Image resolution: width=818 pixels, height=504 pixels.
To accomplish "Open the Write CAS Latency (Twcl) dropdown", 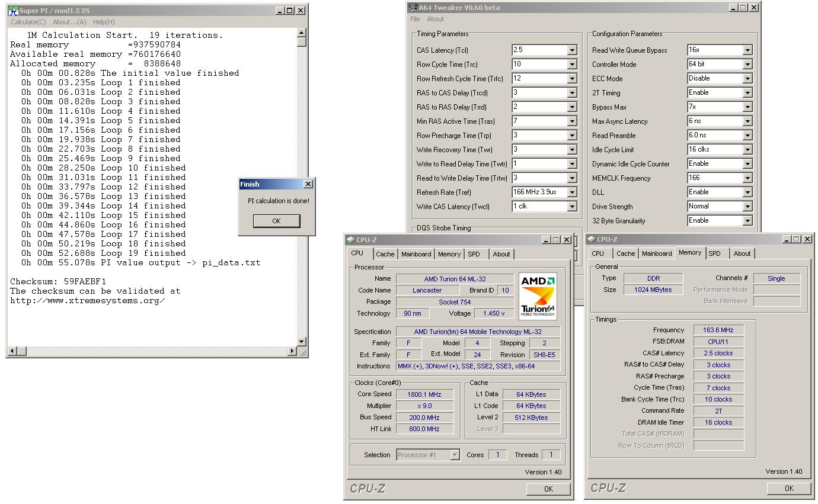I will [572, 207].
